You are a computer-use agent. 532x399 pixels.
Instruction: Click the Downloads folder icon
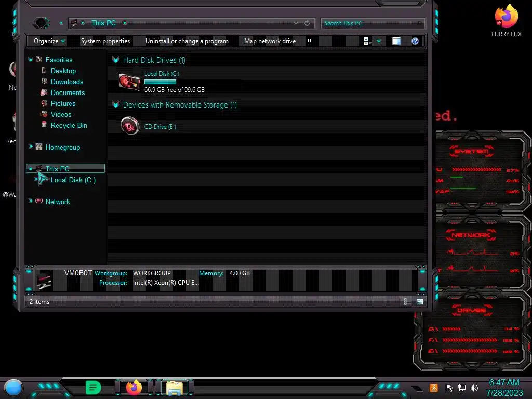click(44, 81)
